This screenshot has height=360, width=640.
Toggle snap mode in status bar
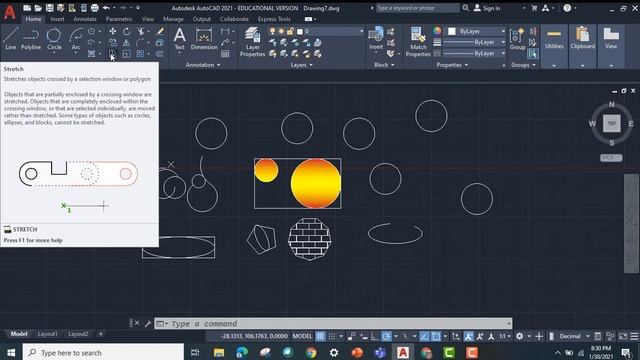coord(332,336)
